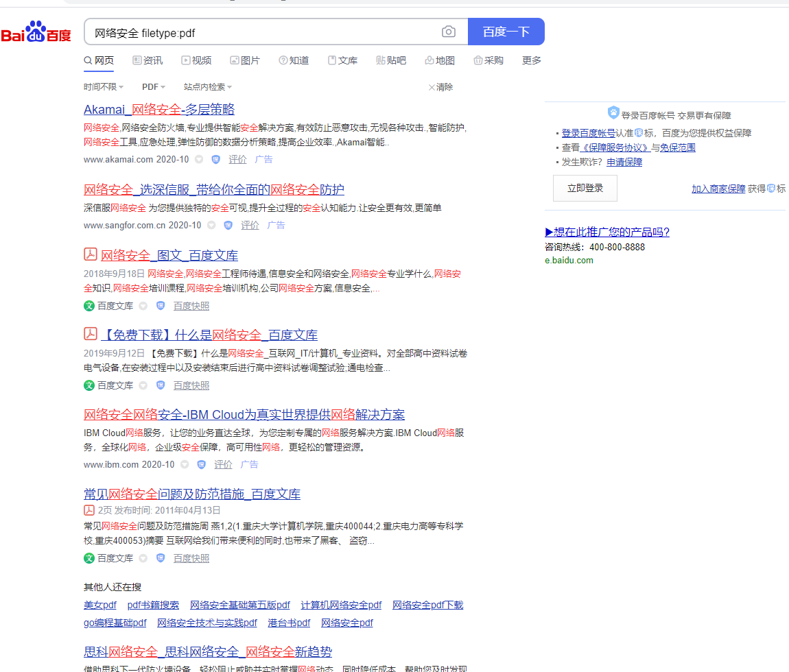Screen dimensions: 789x672
Task: Click the shield badge icon next to www.akamai.com
Action: 216,160
